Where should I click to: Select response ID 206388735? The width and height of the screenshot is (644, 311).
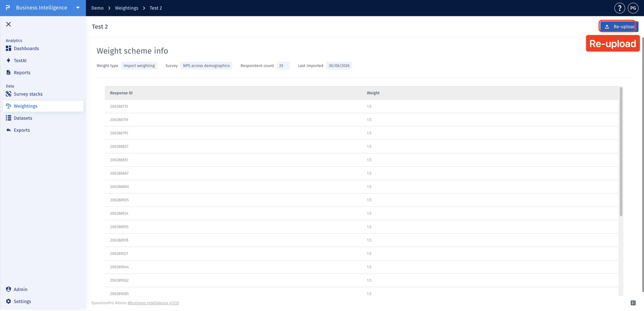[x=119, y=106]
